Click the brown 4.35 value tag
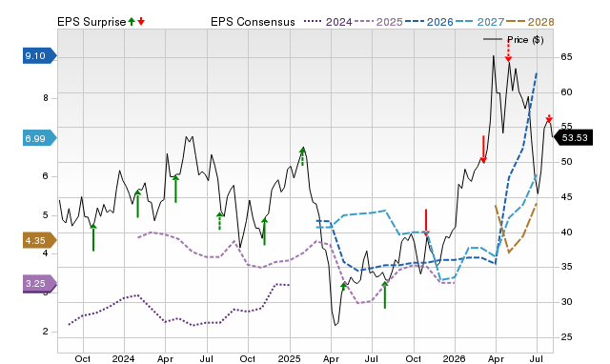Image resolution: width=610 pixels, height=364 pixels. [39, 240]
